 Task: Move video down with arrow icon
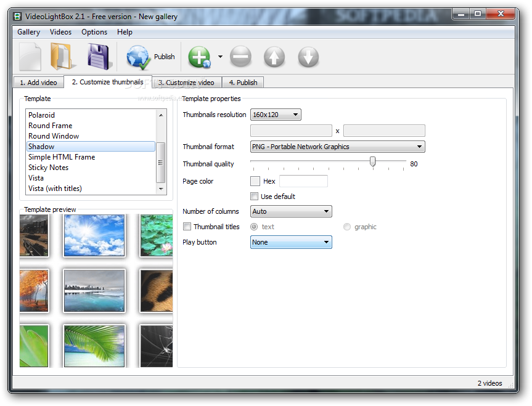coord(308,57)
